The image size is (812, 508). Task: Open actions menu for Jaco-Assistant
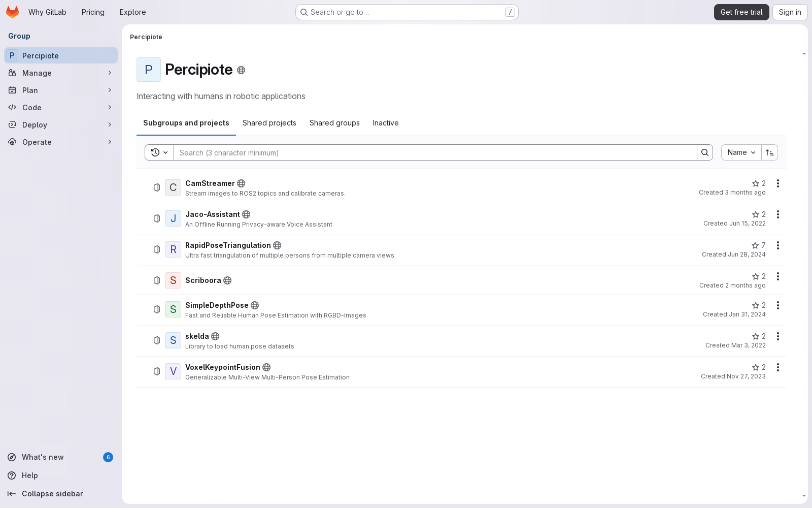778,214
